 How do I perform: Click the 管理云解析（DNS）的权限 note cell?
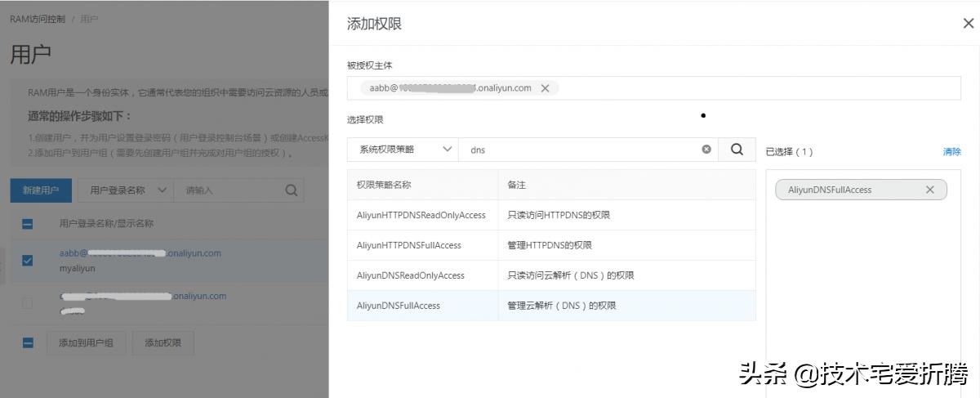pyautogui.click(x=561, y=306)
